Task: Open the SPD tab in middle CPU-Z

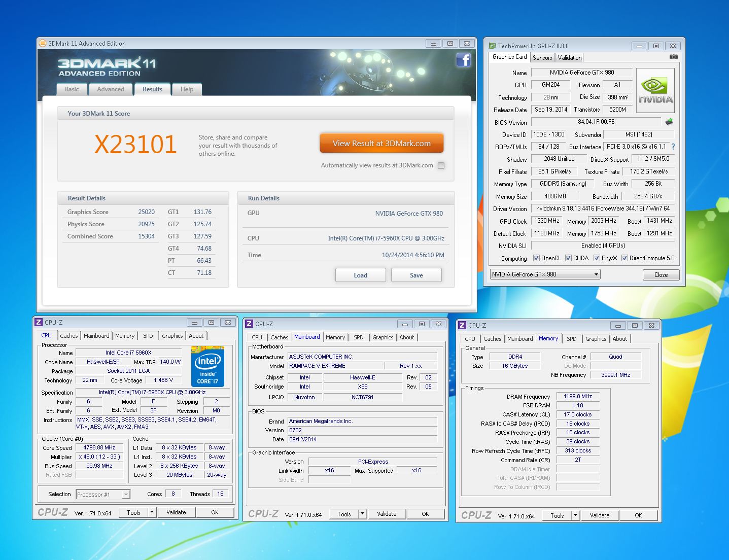Action: pyautogui.click(x=359, y=337)
